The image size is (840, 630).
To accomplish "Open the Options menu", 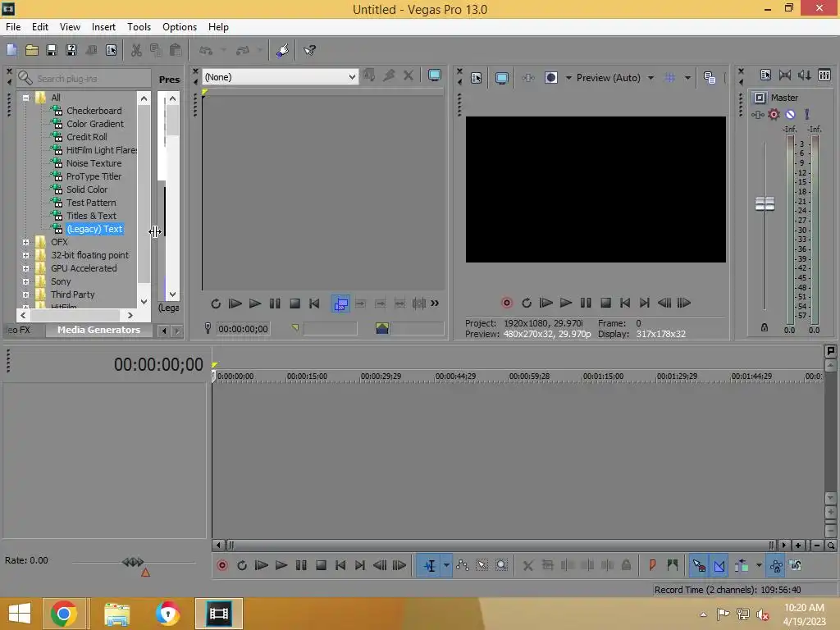I will 180,27.
